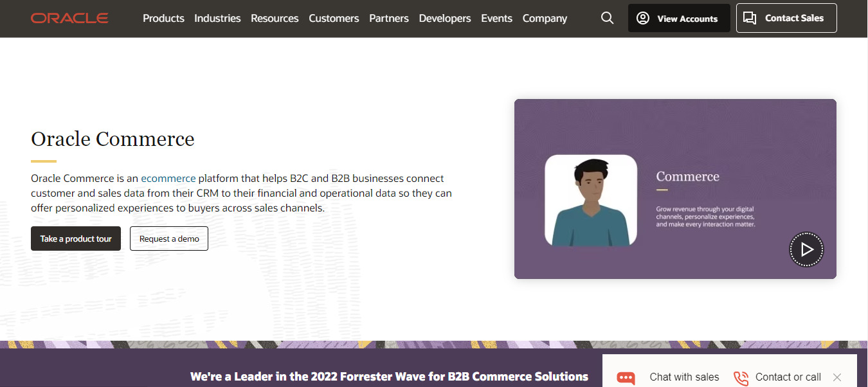
Task: Open the Developers menu
Action: 444,18
